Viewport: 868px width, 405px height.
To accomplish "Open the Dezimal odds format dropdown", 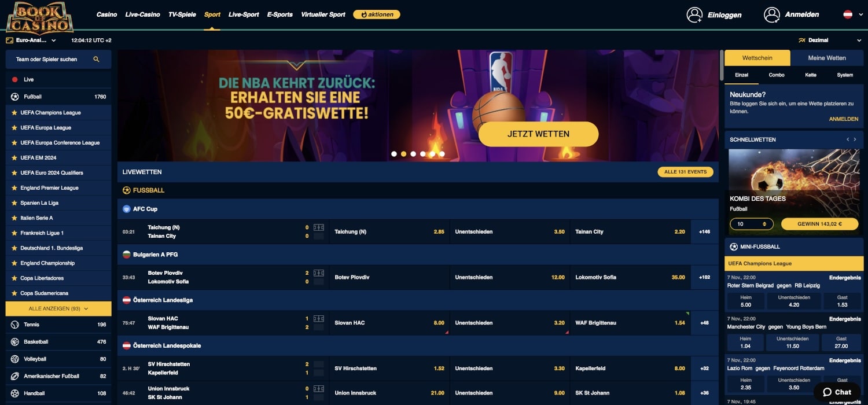I will (830, 41).
